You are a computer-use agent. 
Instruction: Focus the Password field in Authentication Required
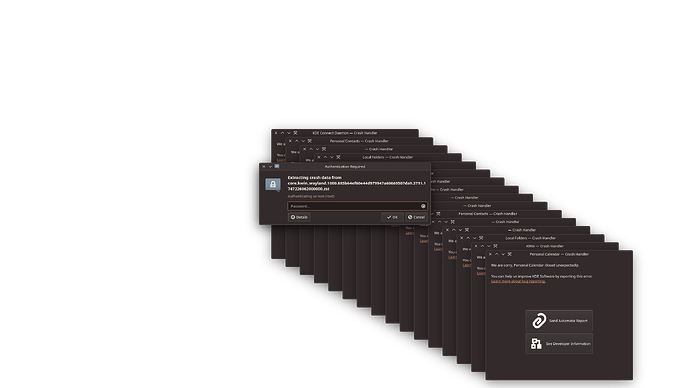pos(357,206)
